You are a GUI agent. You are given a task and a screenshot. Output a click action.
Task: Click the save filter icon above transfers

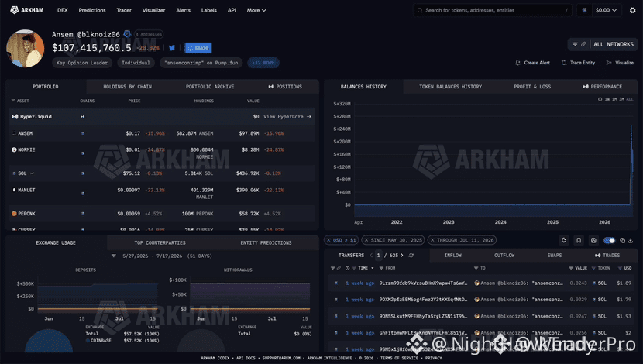pyautogui.click(x=593, y=240)
